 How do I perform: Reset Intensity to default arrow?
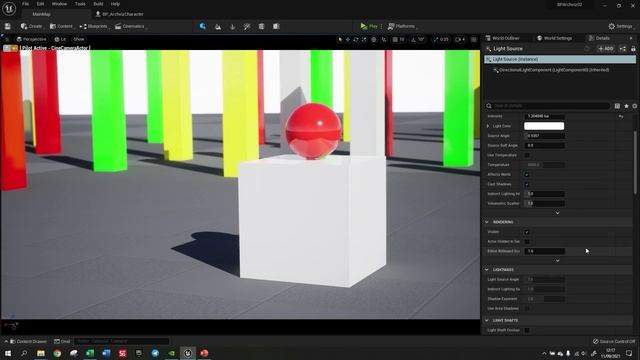(621, 116)
